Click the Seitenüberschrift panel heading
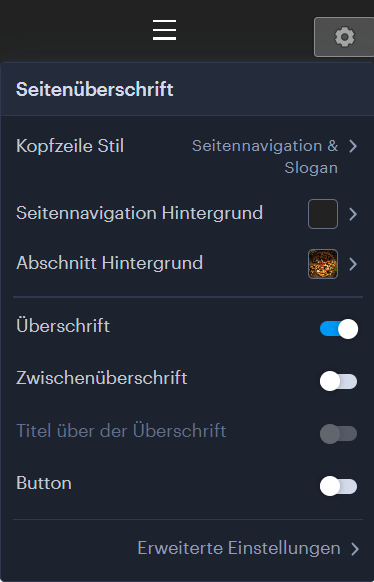 point(95,89)
